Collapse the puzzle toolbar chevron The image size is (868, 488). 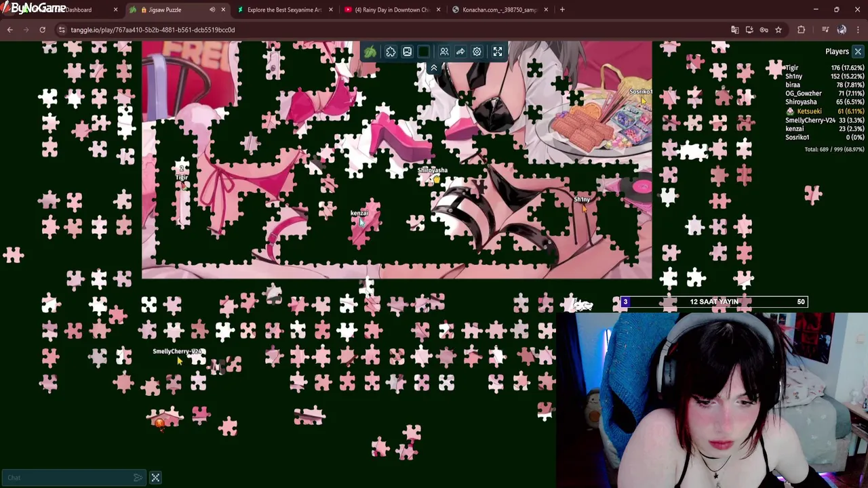coord(434,68)
